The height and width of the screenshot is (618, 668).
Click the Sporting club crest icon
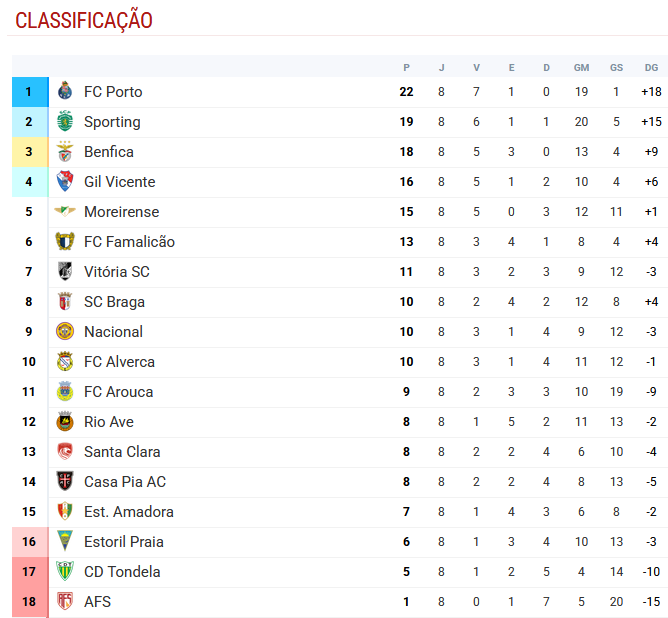click(65, 122)
